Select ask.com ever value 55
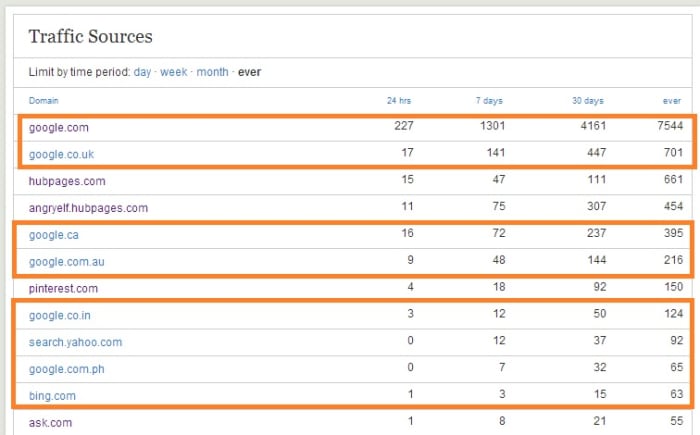Screen dimensions: 700x435 (x=676, y=421)
